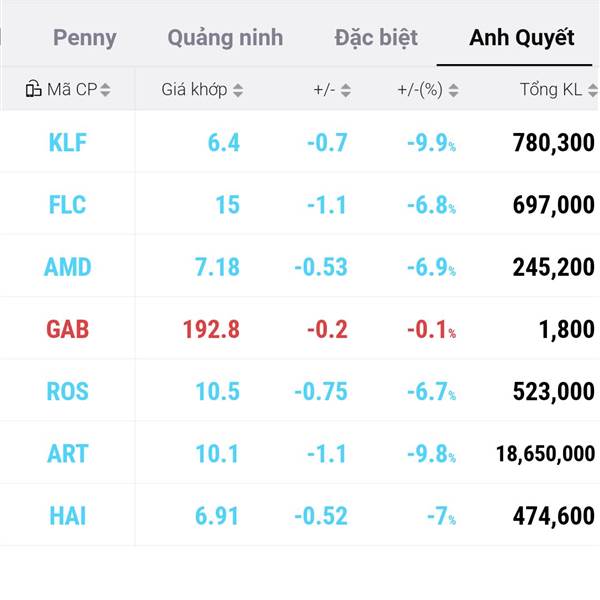The height and width of the screenshot is (600, 600).
Task: Click the Giá khớp column header
Action: (x=194, y=90)
